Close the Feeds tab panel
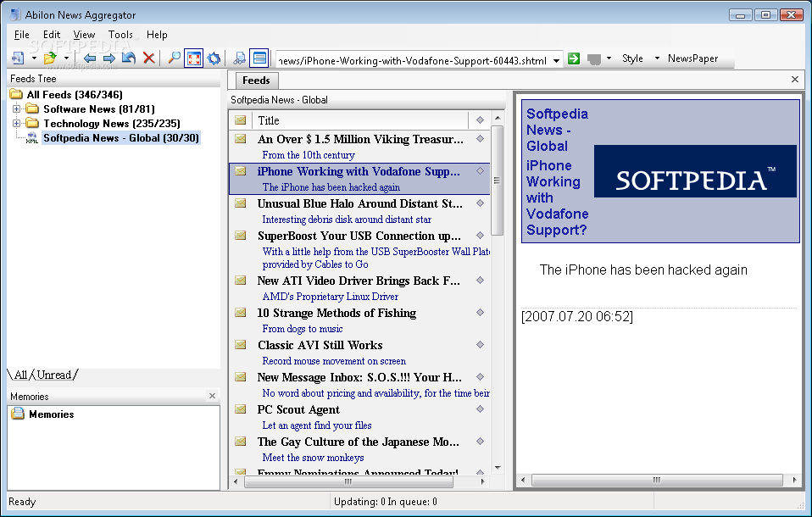This screenshot has width=812, height=517. click(795, 80)
